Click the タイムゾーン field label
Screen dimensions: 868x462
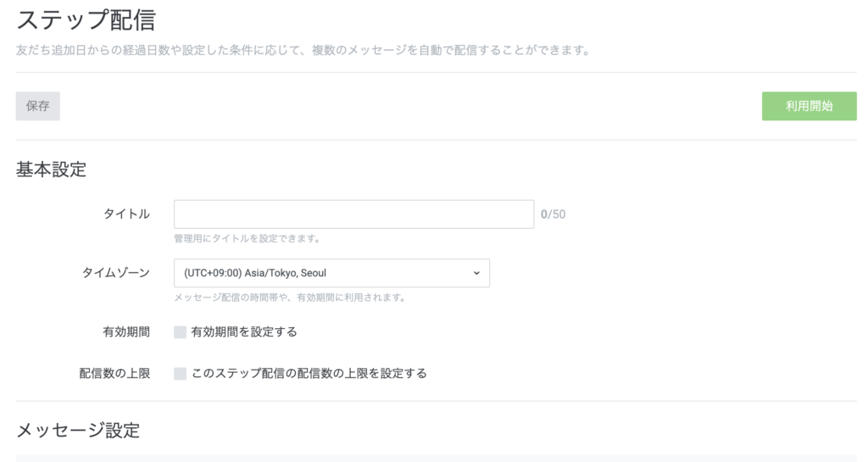[115, 273]
